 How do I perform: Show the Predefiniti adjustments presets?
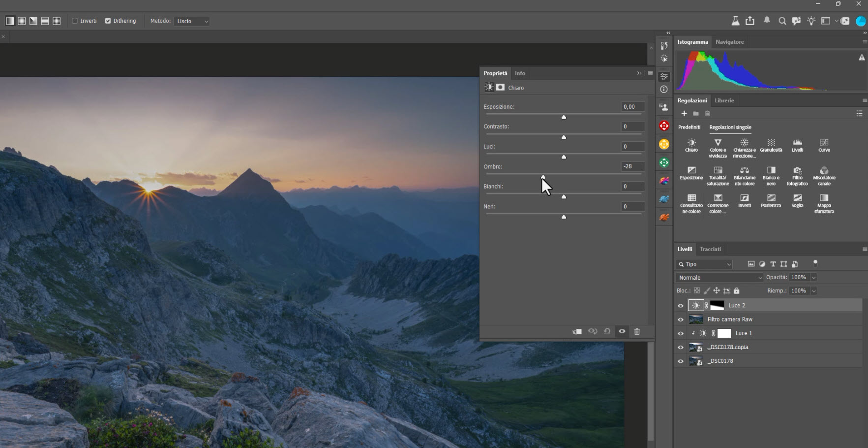[689, 127]
